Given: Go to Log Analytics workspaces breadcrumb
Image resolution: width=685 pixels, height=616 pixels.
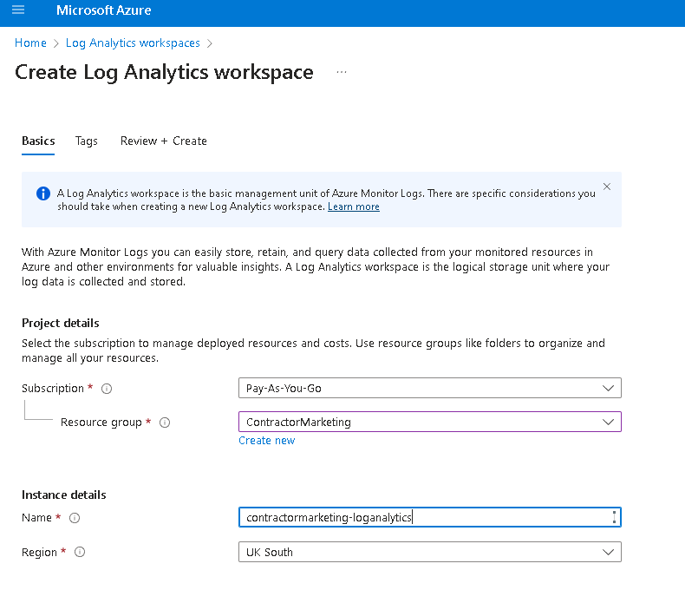Looking at the screenshot, I should click(133, 43).
